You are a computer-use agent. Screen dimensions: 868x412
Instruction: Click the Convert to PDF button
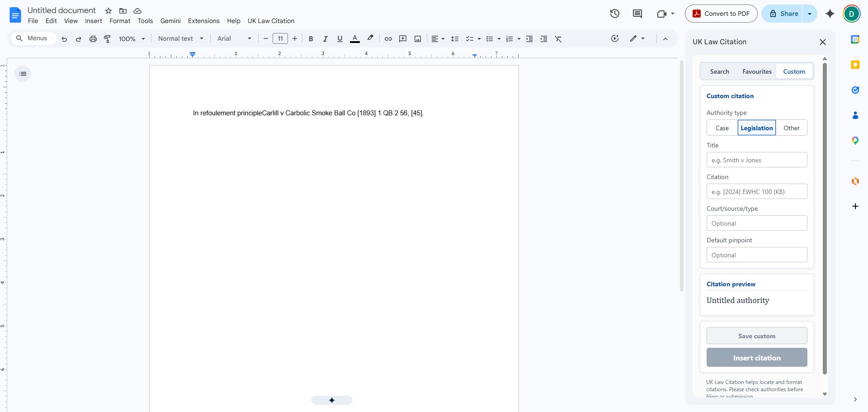[x=721, y=14]
